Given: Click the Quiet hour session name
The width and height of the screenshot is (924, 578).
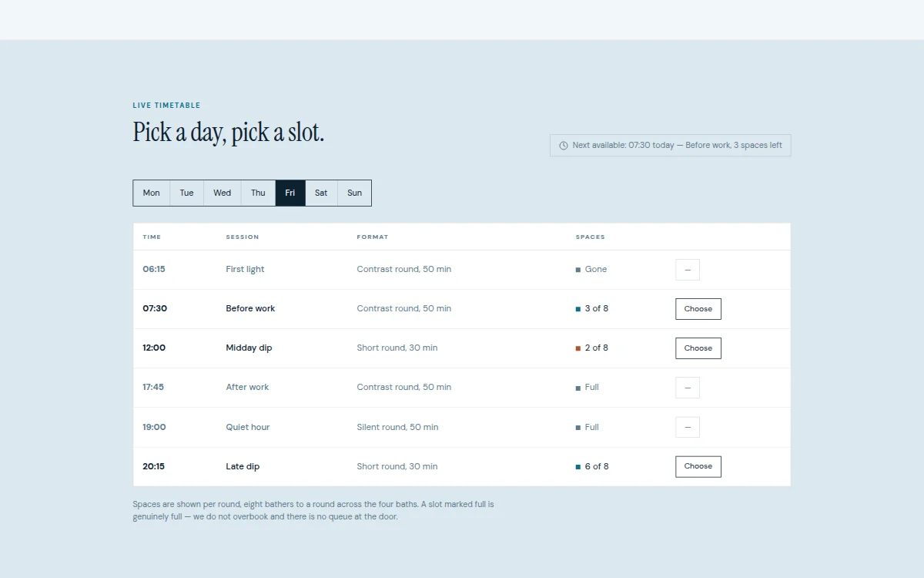Looking at the screenshot, I should (248, 427).
